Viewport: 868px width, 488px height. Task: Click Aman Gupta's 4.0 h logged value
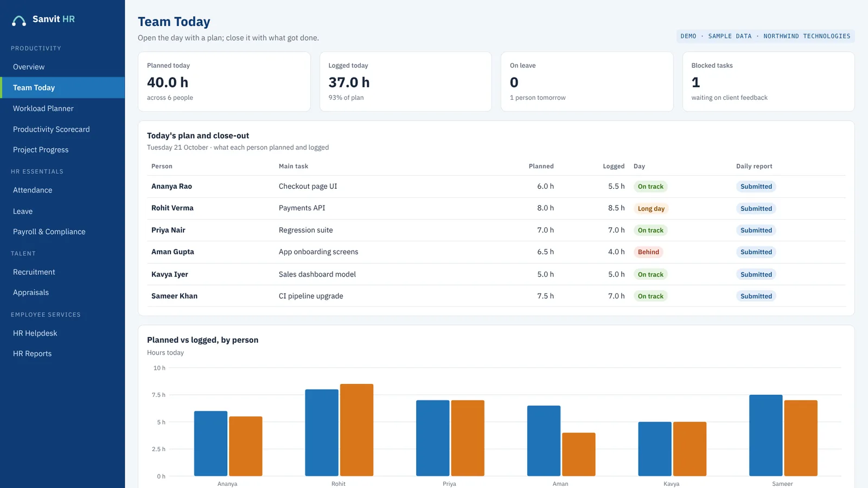coord(616,252)
